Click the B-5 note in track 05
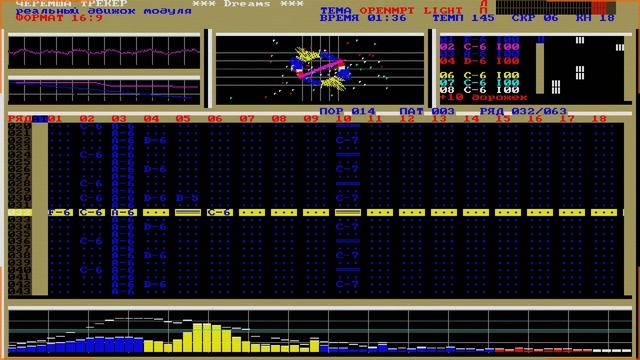640x360 pixels. tap(188, 198)
